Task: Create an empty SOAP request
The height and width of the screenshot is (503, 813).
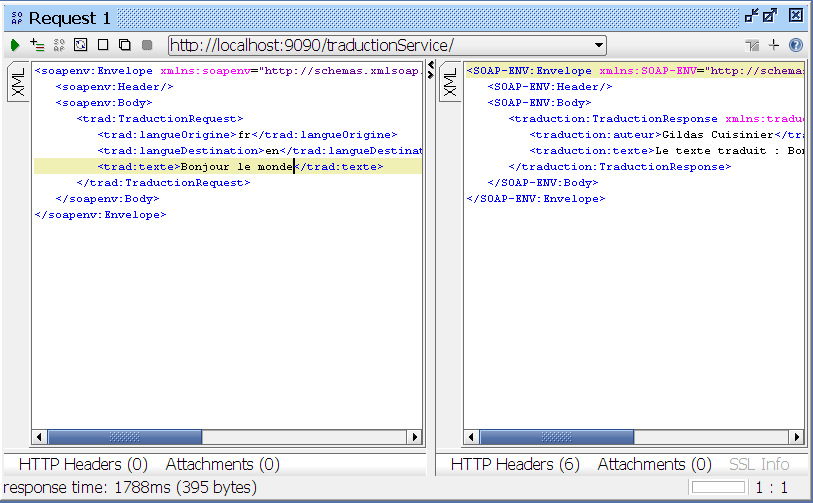Action: click(103, 45)
